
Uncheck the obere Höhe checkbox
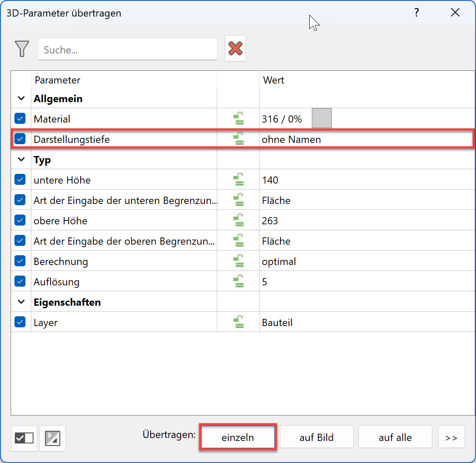point(20,220)
